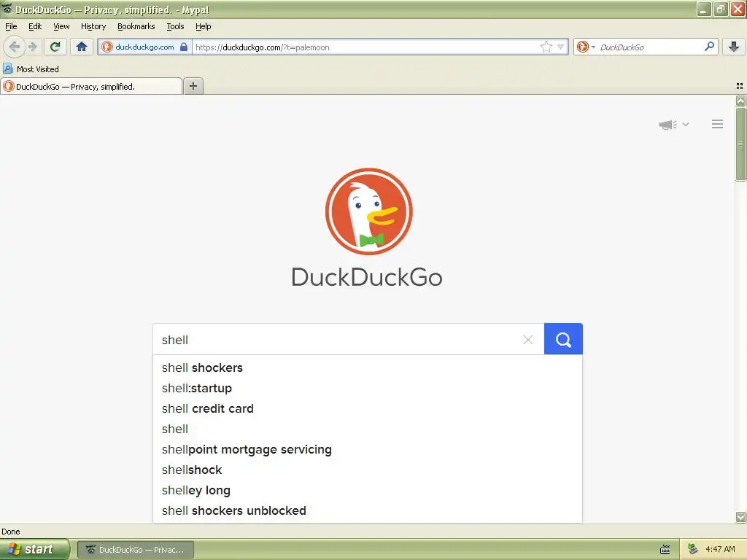The height and width of the screenshot is (560, 747).
Task: Choose the 'shelley long' suggestion
Action: pos(368,491)
